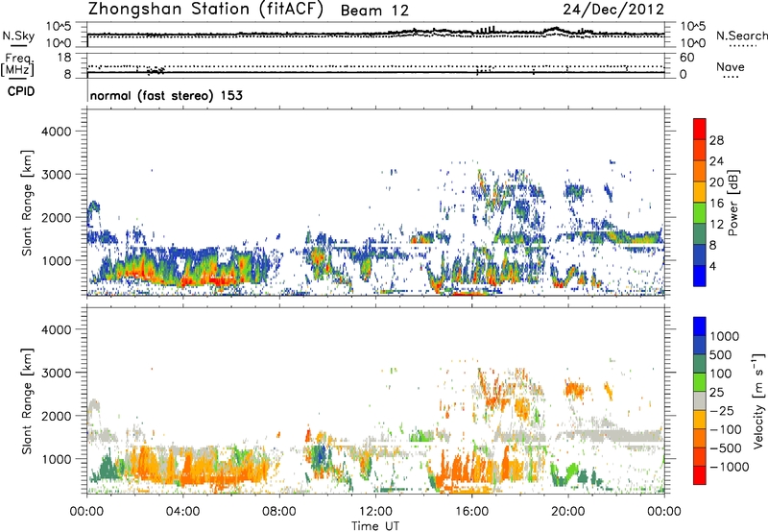Pick the light green segment of power colorbar
This screenshot has height=532, width=768.
pyautogui.click(x=700, y=213)
